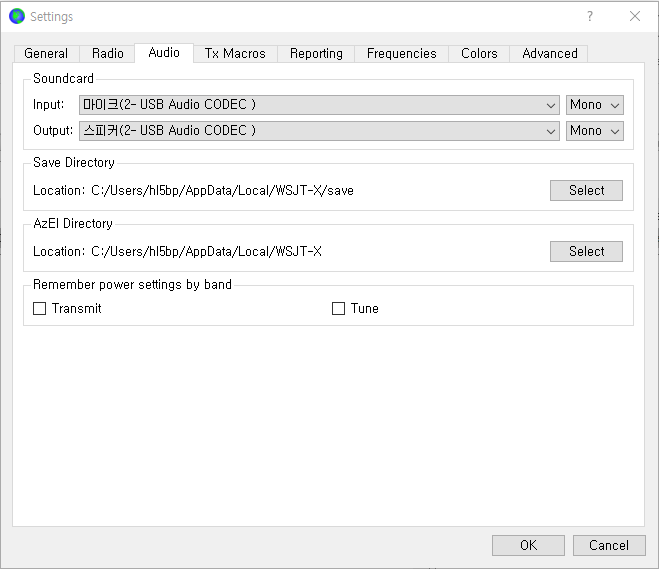Open the soundcard Input device dropdown
659x569 pixels.
pos(319,105)
